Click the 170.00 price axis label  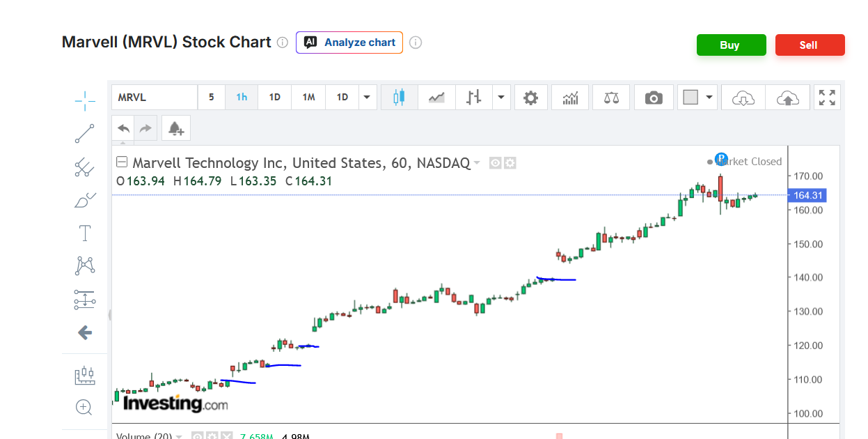click(809, 176)
